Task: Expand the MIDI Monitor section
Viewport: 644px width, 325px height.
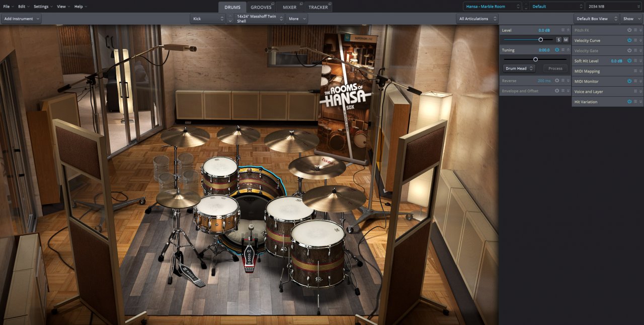Action: click(641, 81)
